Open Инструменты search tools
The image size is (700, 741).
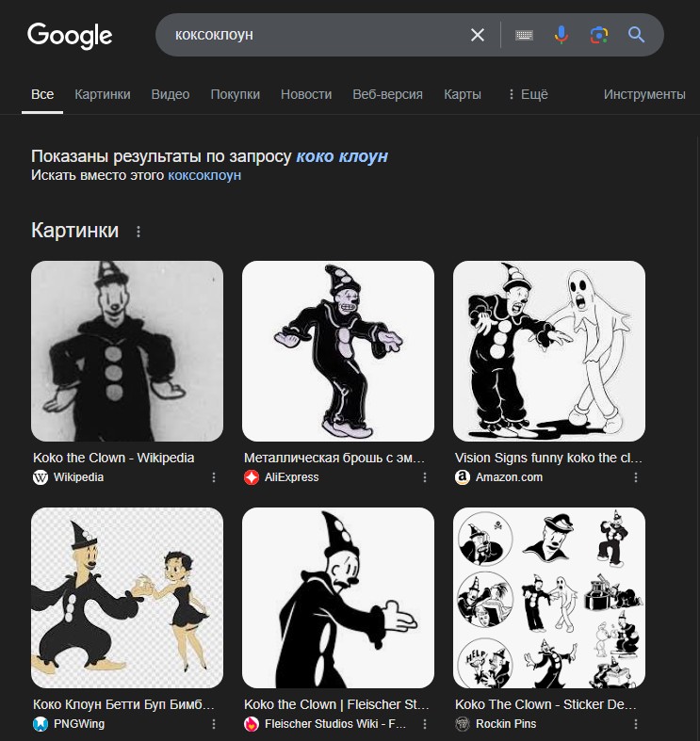tap(644, 94)
